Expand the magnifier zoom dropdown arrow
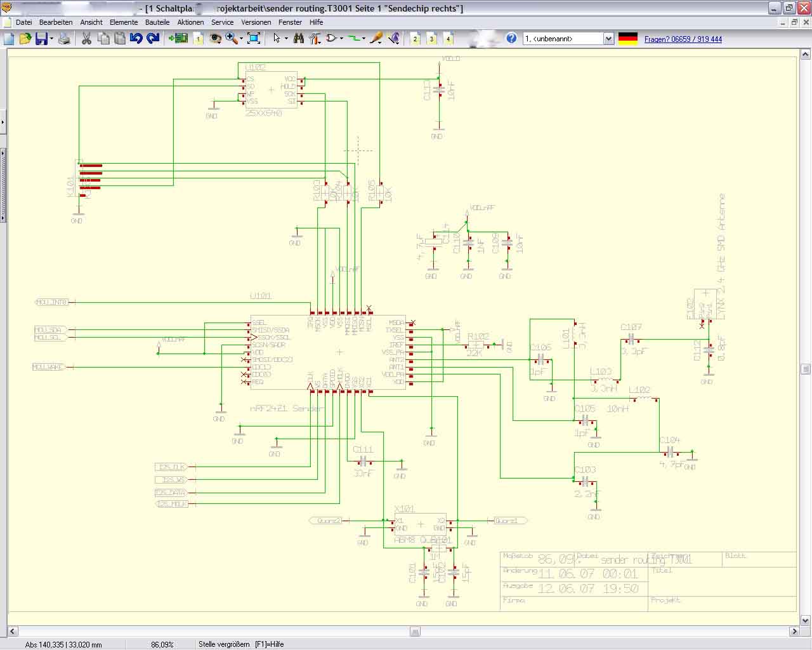This screenshot has height=650, width=812. point(241,39)
